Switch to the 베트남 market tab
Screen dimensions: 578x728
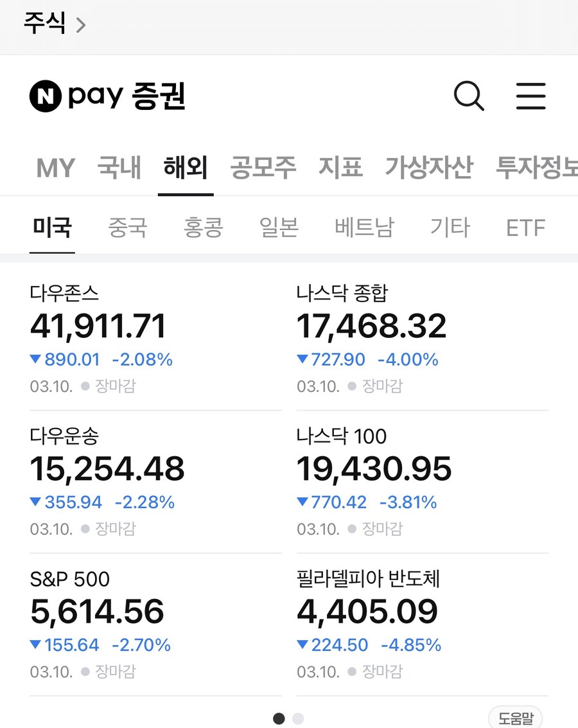[x=363, y=226]
